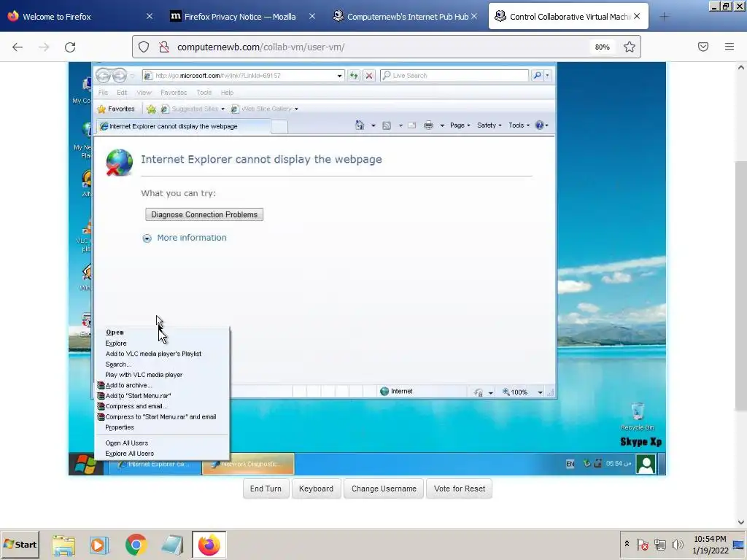The image size is (747, 560).
Task: Click Firefox icon on Windows taskbar
Action: (209, 544)
